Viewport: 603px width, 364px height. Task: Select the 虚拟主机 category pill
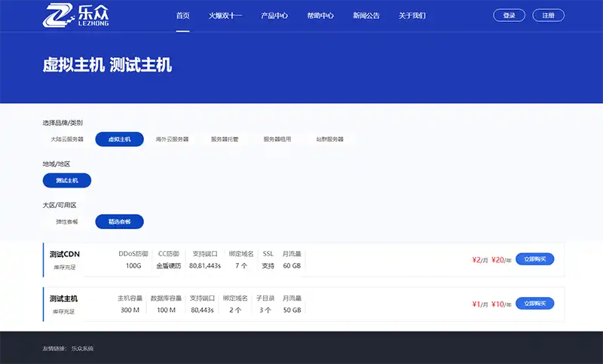(x=119, y=139)
